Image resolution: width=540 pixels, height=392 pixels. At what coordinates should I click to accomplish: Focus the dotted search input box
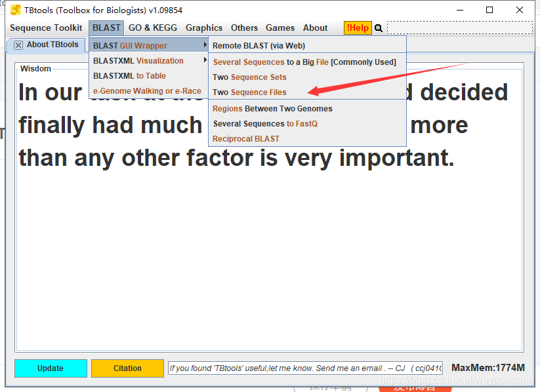pyautogui.click(x=460, y=28)
